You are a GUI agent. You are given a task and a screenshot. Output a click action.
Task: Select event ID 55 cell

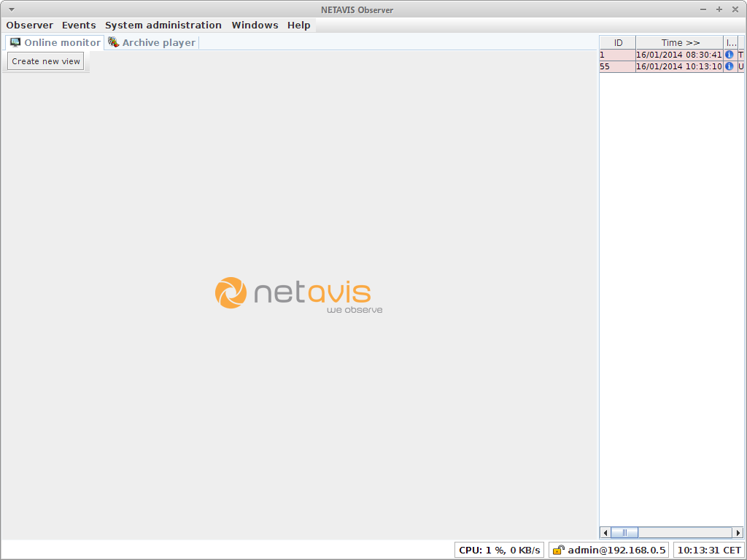617,66
